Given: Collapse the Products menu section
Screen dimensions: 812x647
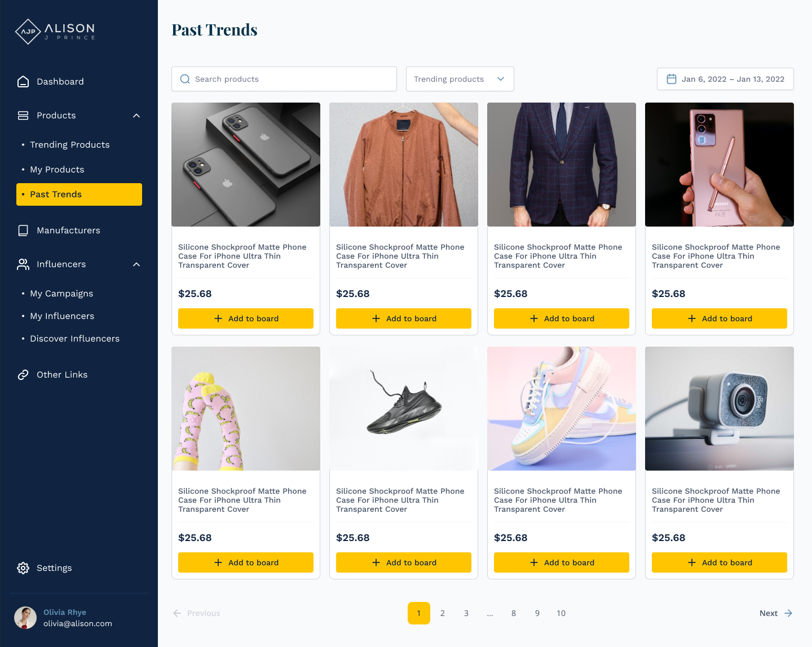Looking at the screenshot, I should [x=136, y=116].
